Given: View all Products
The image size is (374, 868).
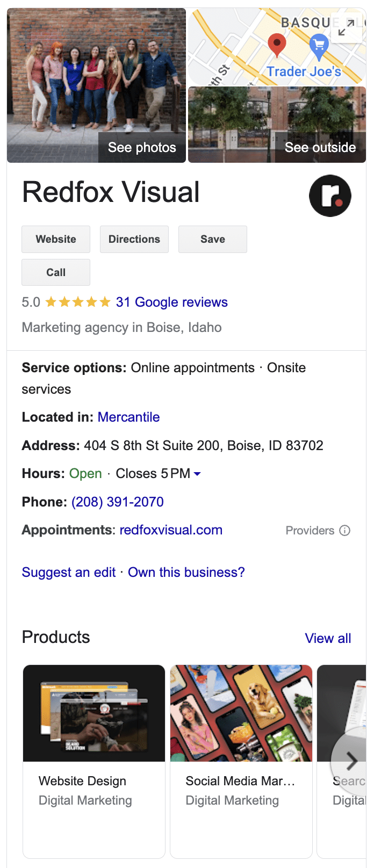Looking at the screenshot, I should 328,638.
